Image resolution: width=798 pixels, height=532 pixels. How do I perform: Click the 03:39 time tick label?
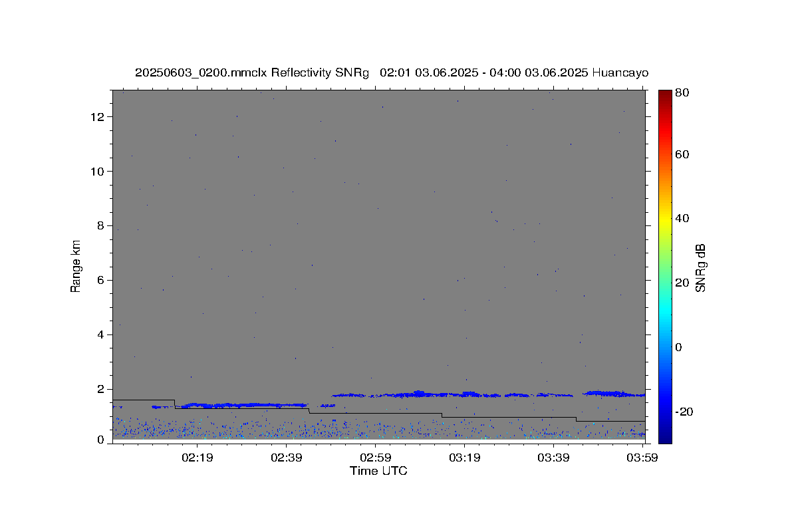553,458
